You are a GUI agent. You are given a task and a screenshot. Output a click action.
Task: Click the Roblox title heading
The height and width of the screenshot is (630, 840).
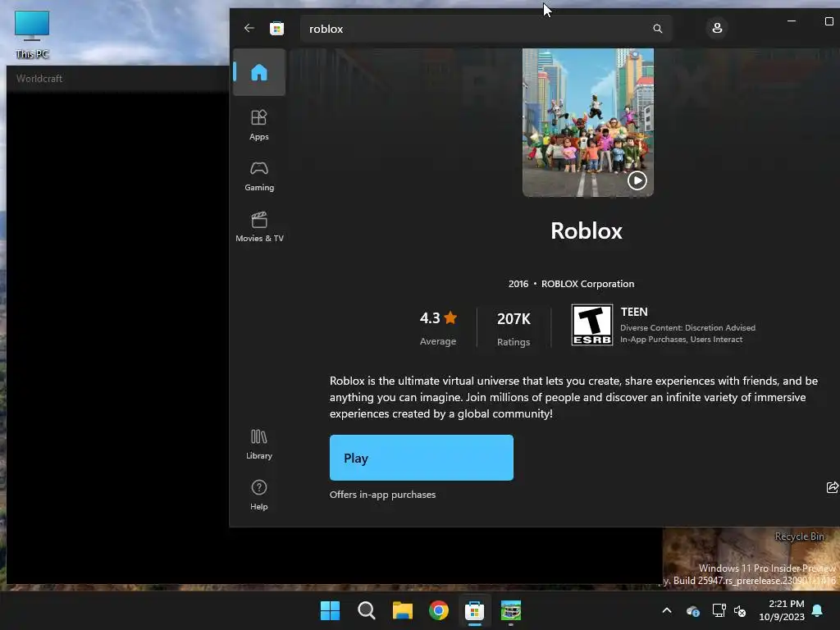coord(587,231)
